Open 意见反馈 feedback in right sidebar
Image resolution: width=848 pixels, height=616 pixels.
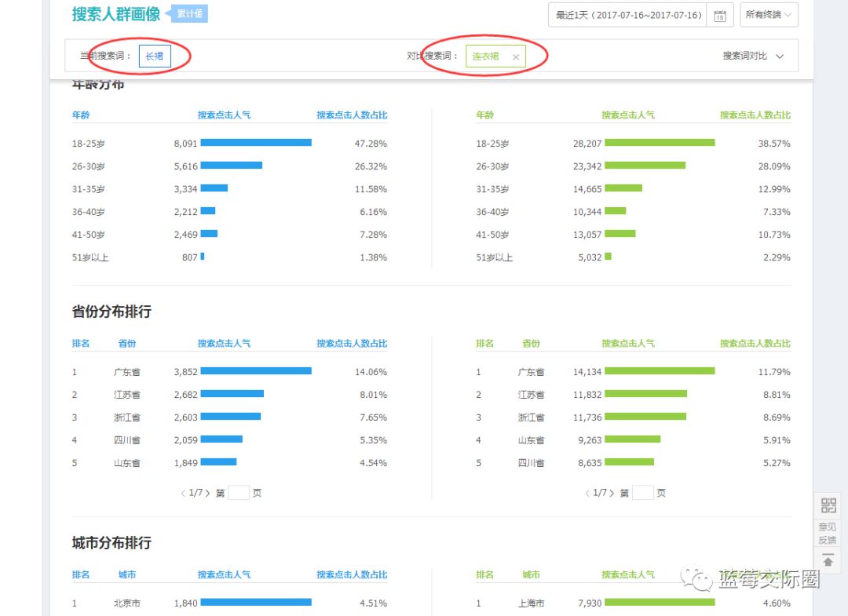[828, 534]
